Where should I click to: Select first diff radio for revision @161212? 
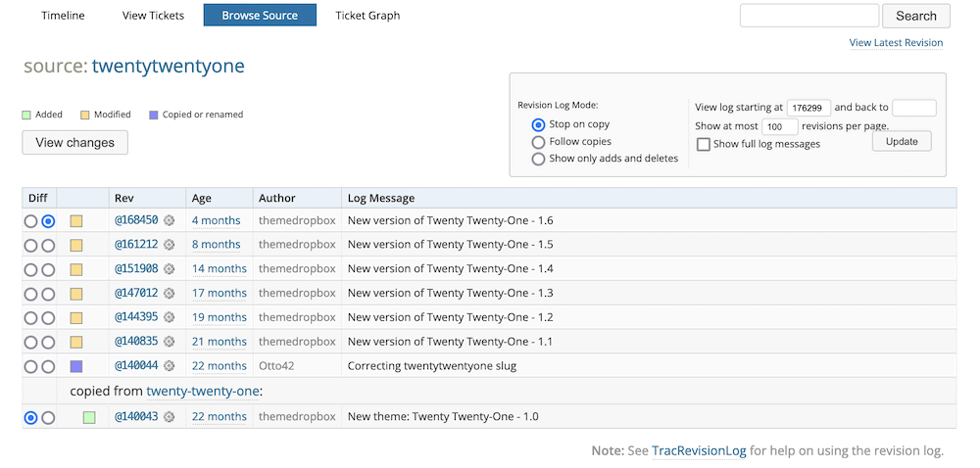coord(30,245)
